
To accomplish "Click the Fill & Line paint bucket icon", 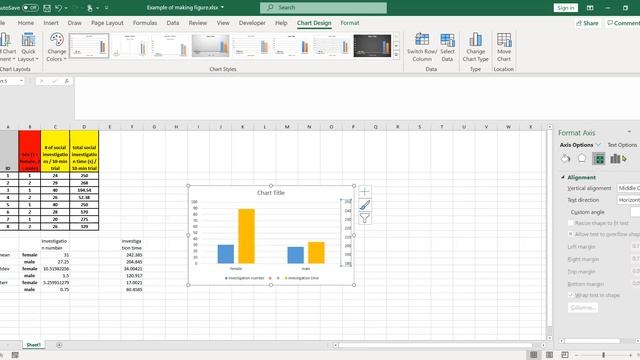I will click(x=565, y=159).
